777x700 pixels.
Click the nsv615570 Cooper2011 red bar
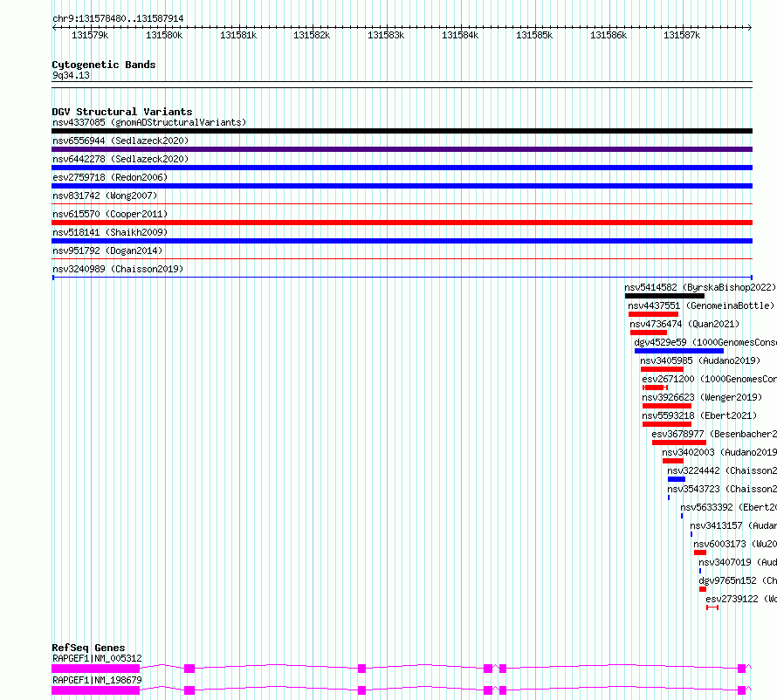click(402, 223)
